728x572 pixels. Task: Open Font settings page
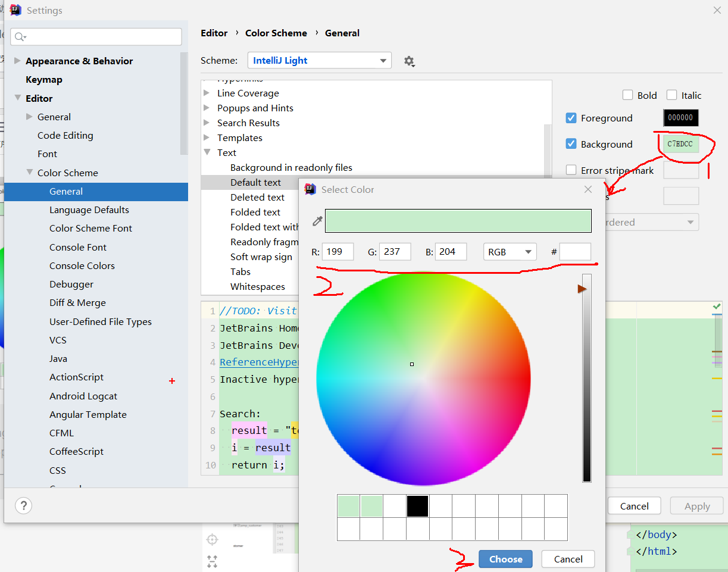click(x=47, y=154)
